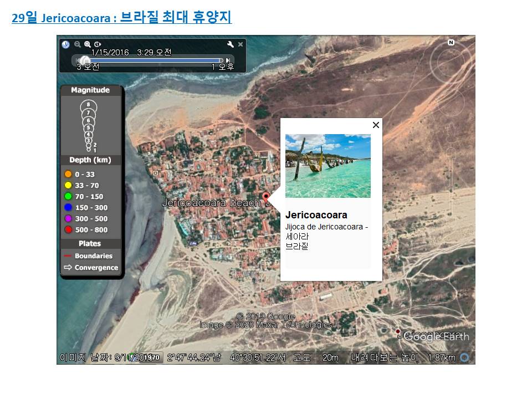Click the compass North indicator

coord(451,43)
